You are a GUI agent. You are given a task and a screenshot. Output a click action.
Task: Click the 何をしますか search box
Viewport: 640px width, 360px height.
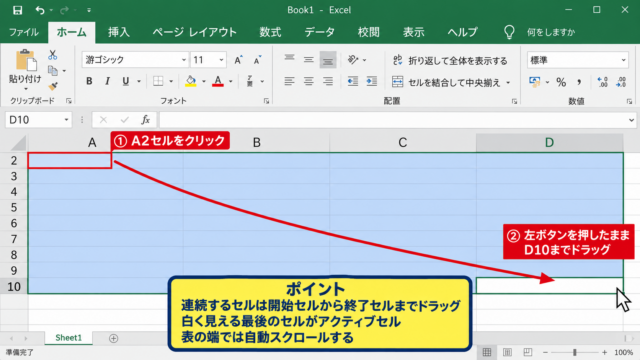(551, 32)
